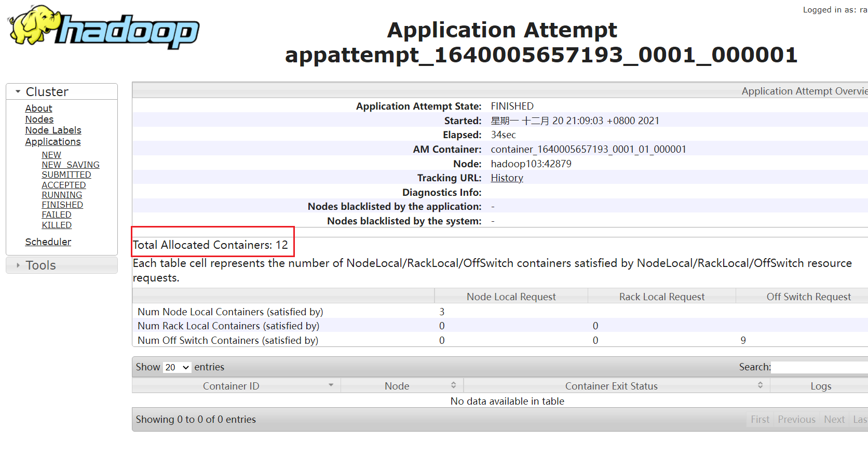The height and width of the screenshot is (455, 868).
Task: Select the elapsed time 34sec
Action: coord(504,135)
